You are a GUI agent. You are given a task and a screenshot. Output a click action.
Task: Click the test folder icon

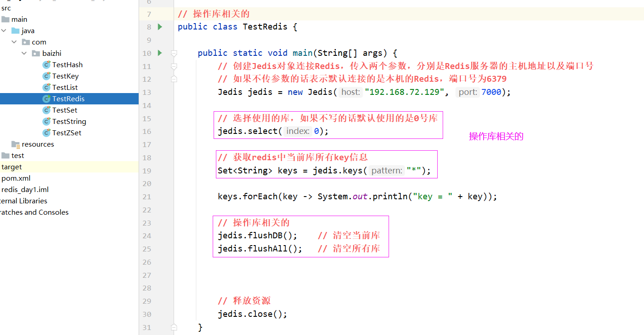coord(5,155)
